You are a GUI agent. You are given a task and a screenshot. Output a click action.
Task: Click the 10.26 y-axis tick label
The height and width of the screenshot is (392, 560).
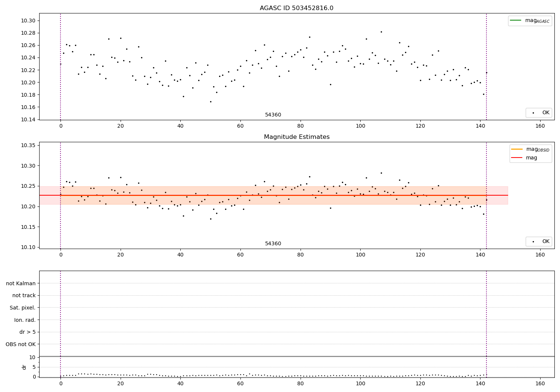coord(28,46)
